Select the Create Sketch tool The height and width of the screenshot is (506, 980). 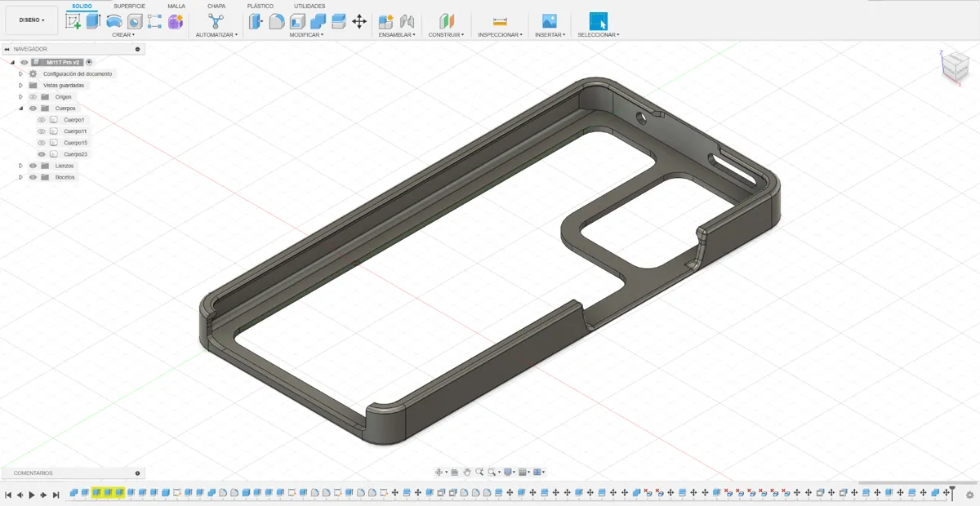click(x=73, y=22)
